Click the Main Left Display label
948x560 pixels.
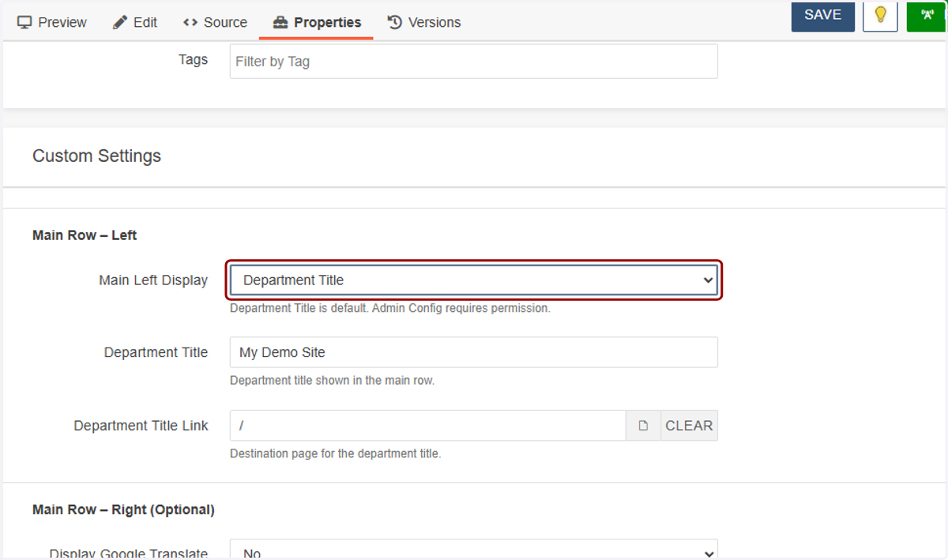point(153,280)
